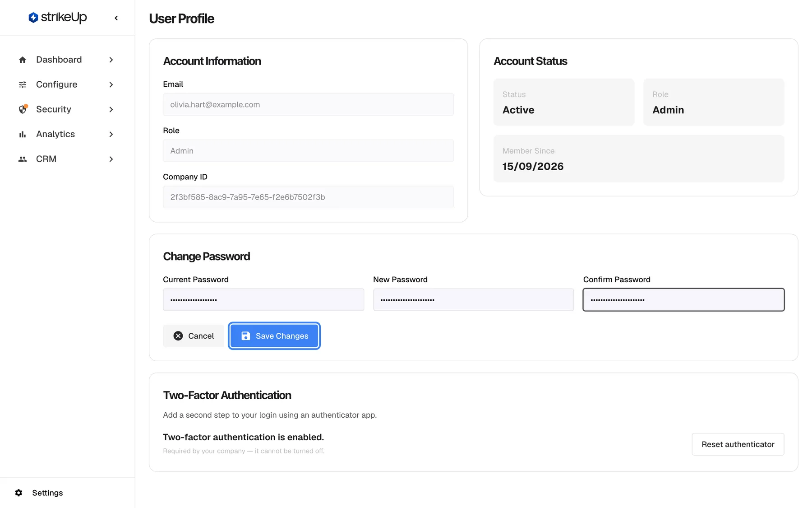Focus the Email field
This screenshot has height=508, width=812.
click(308, 104)
